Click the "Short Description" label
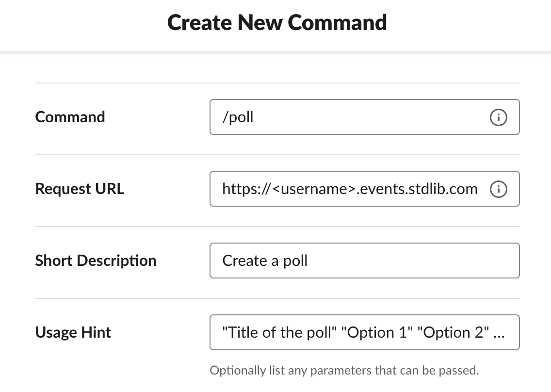 coord(96,261)
